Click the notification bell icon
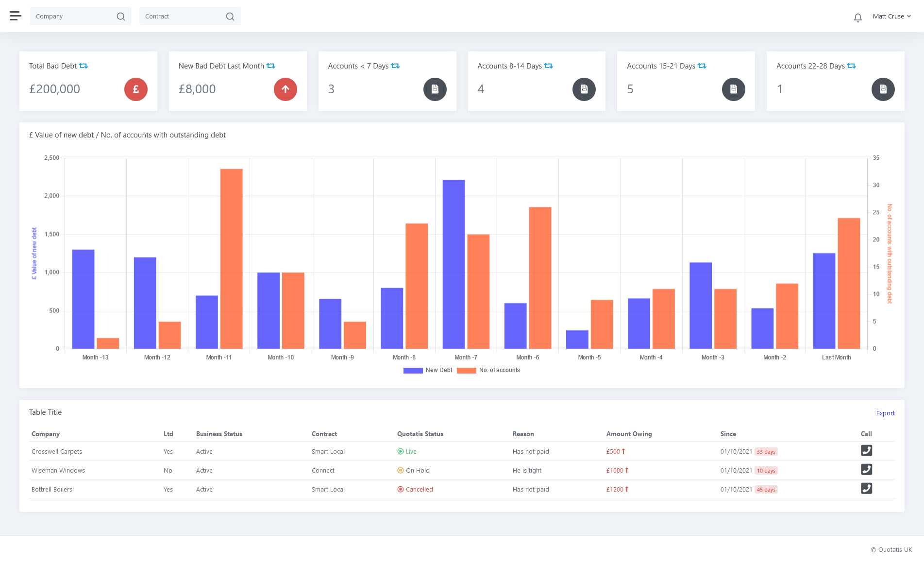924x562 pixels. coord(857,17)
